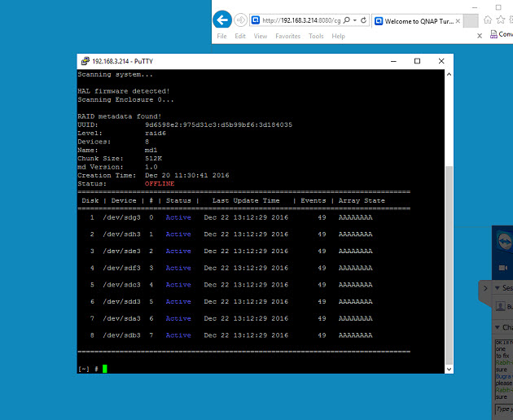Open the File menu in Internet Explorer
Screen dimensions: 513x420
tap(220, 36)
